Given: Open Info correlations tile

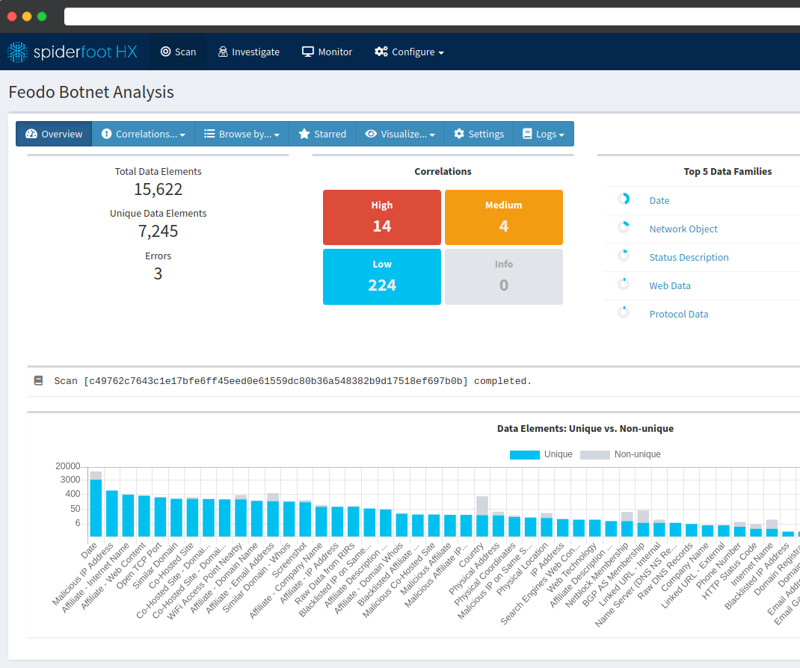Looking at the screenshot, I should (504, 277).
